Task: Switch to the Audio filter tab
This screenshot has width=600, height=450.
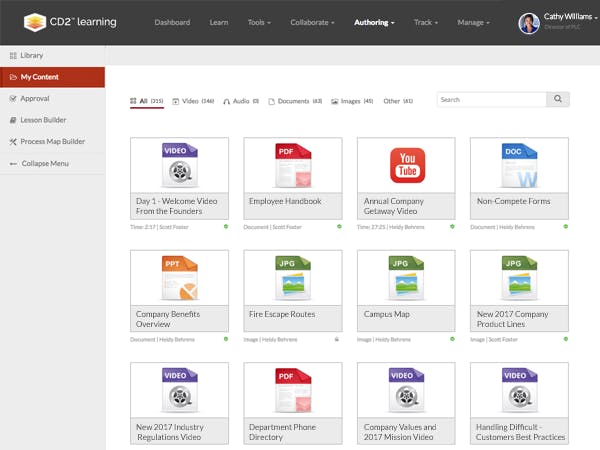Action: [241, 101]
